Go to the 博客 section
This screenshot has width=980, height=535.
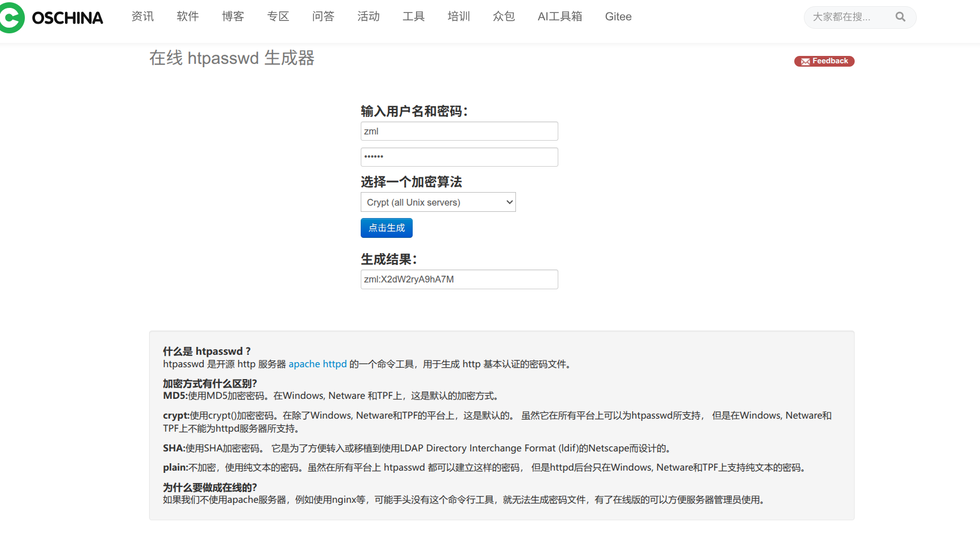coord(233,17)
